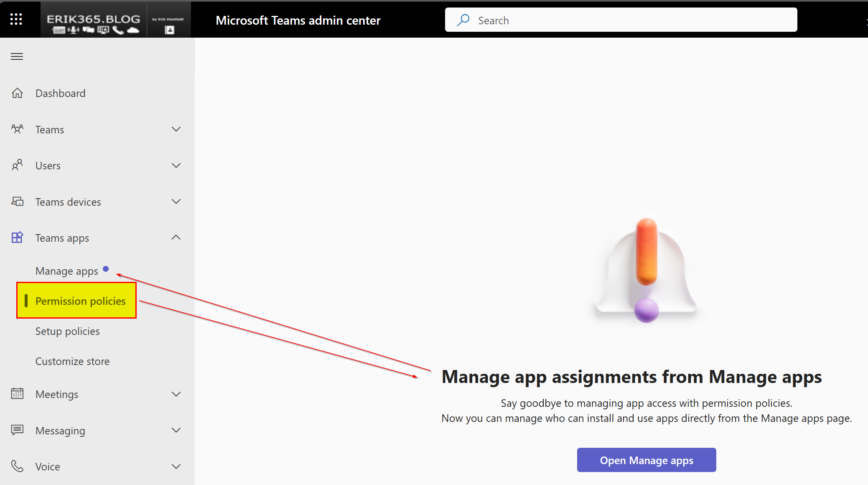This screenshot has height=485, width=868.
Task: Select Setup policies in sidebar
Action: click(x=67, y=331)
